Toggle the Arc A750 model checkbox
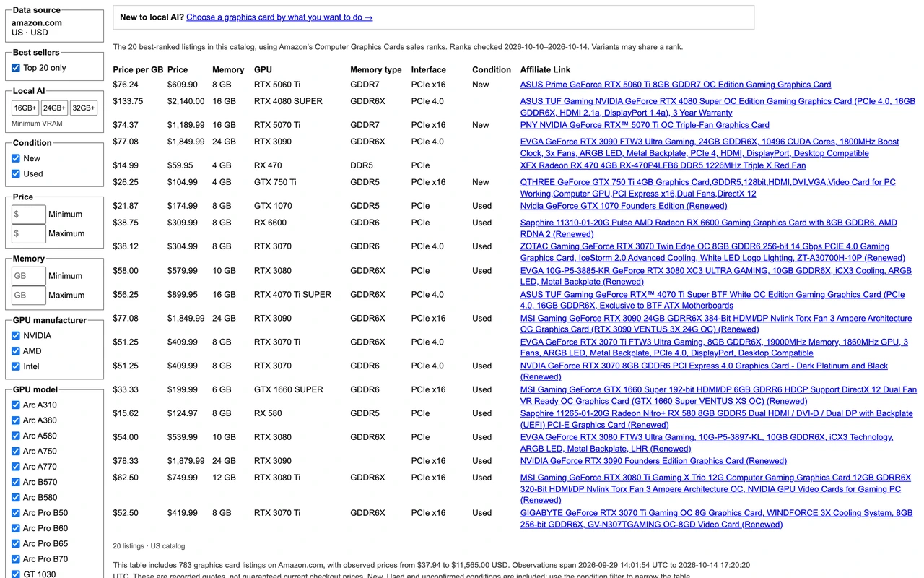924x578 pixels. [16, 451]
